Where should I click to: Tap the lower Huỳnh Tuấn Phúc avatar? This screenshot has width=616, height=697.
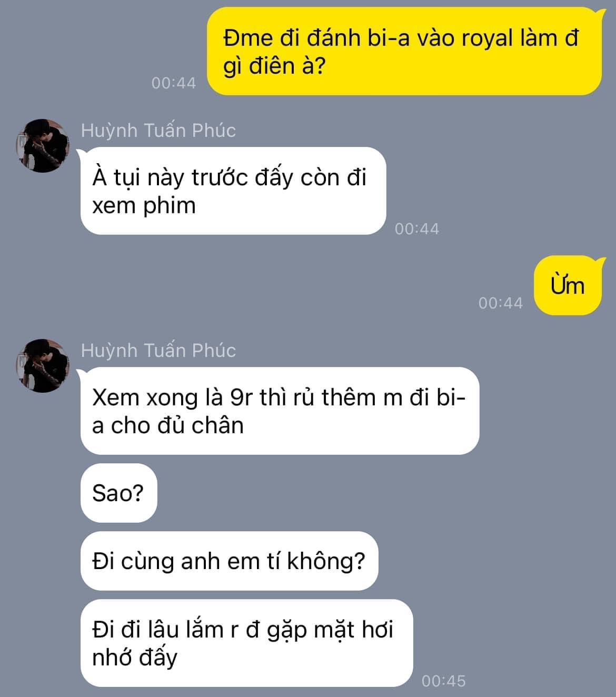[43, 366]
